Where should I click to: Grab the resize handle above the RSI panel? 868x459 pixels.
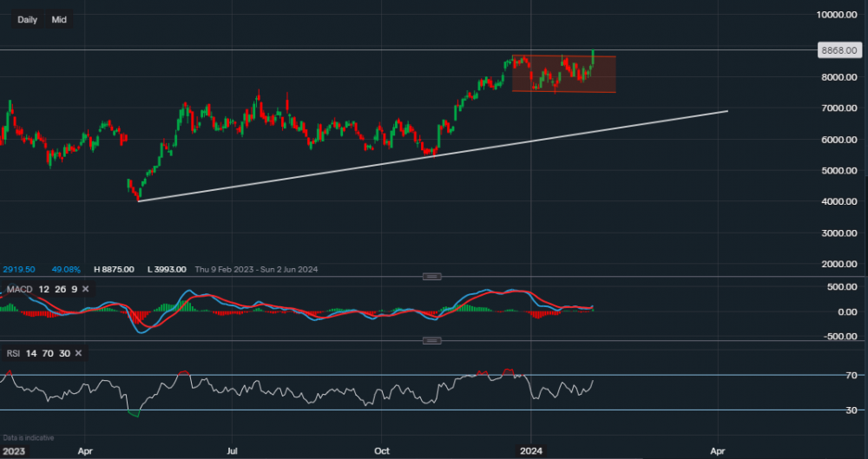click(x=431, y=341)
